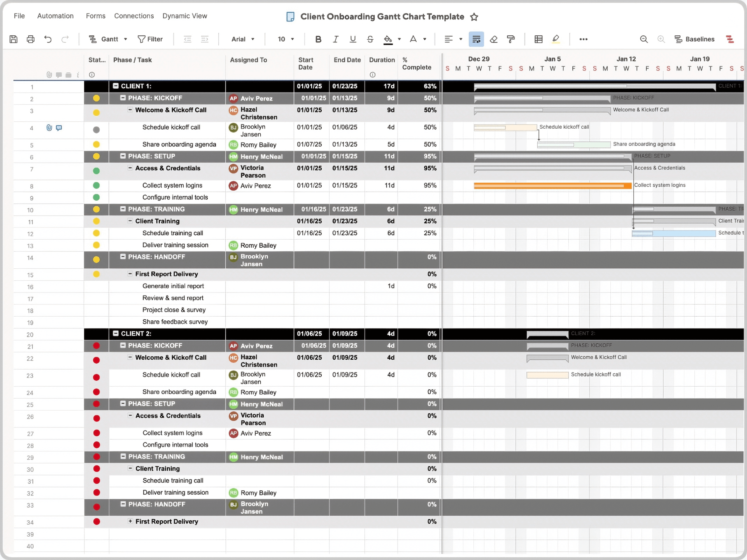Open the More options ellipsis button
The width and height of the screenshot is (747, 560).
[583, 39]
